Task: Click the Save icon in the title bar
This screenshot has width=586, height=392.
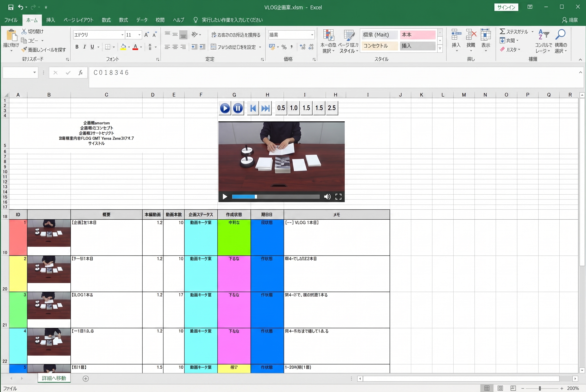Action: (11, 7)
